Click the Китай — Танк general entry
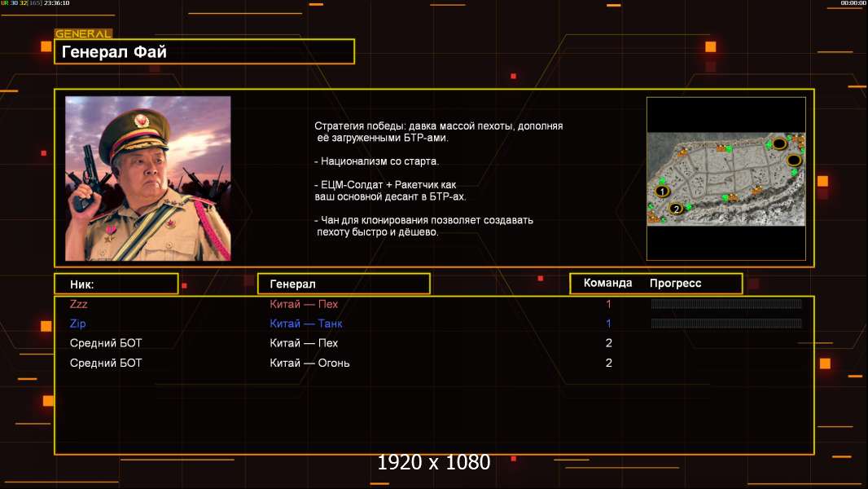The image size is (868, 489). (306, 324)
